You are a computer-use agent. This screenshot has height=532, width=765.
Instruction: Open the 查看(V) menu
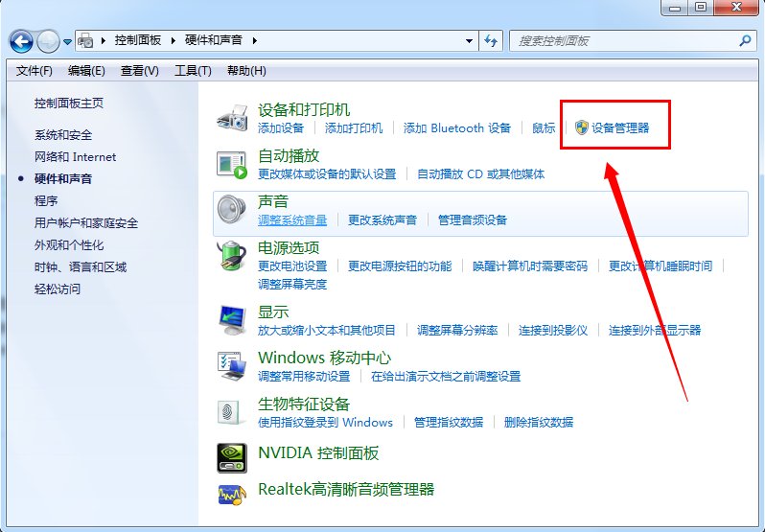(140, 71)
